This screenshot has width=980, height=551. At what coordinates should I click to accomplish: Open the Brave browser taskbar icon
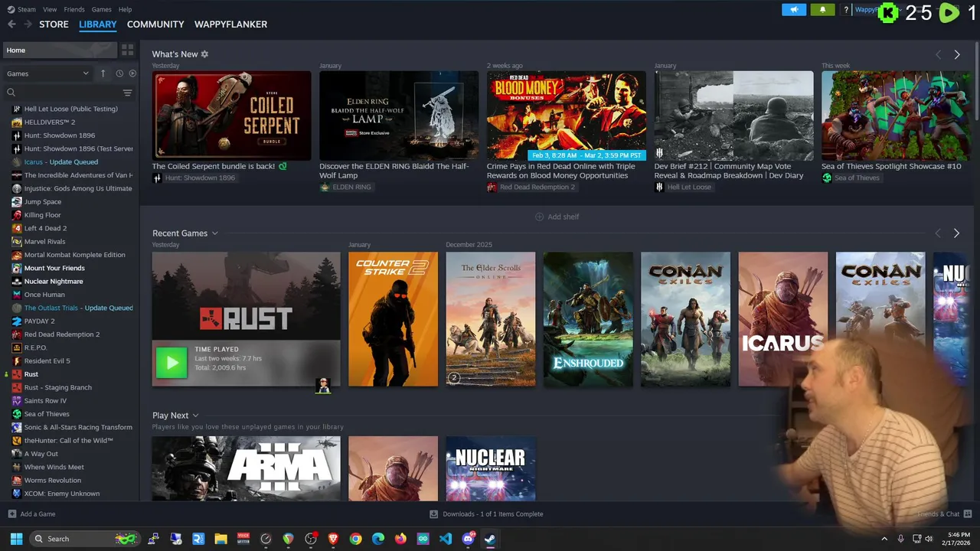click(x=333, y=539)
